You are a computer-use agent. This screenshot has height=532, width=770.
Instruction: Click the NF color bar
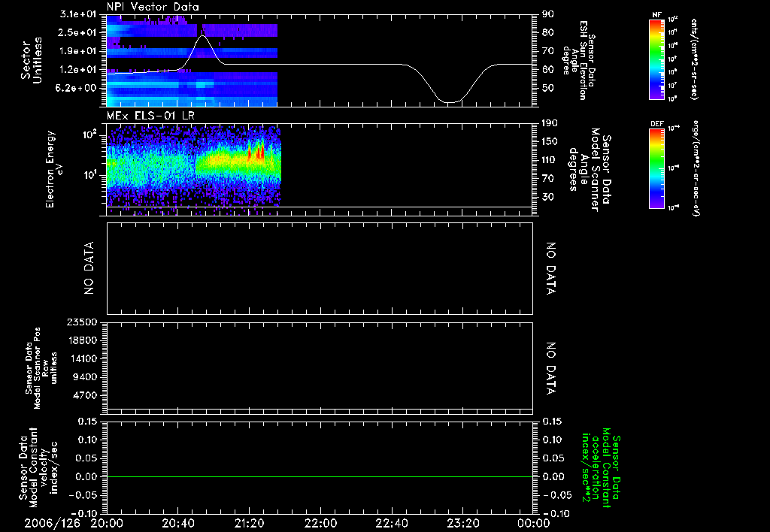click(656, 59)
